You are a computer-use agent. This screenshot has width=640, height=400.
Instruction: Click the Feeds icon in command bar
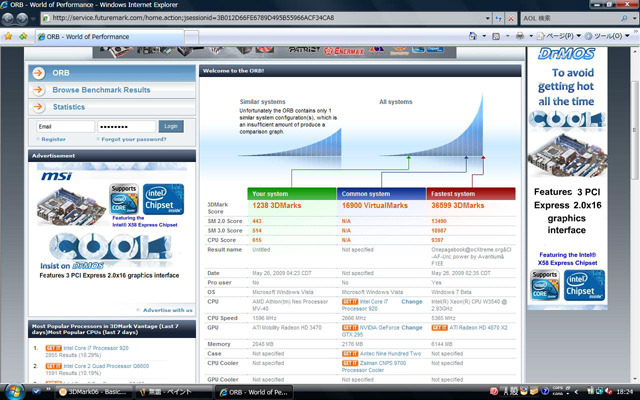click(496, 36)
